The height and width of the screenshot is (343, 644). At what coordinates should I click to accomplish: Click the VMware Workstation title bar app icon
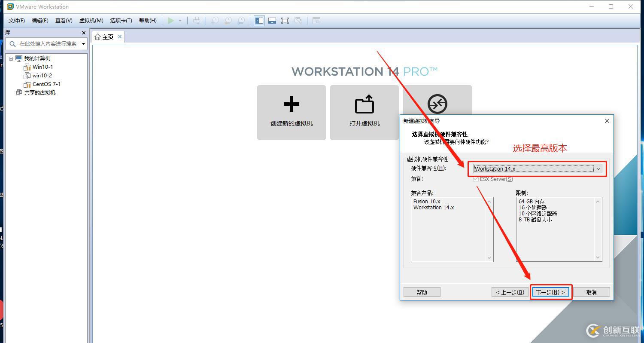point(10,6)
